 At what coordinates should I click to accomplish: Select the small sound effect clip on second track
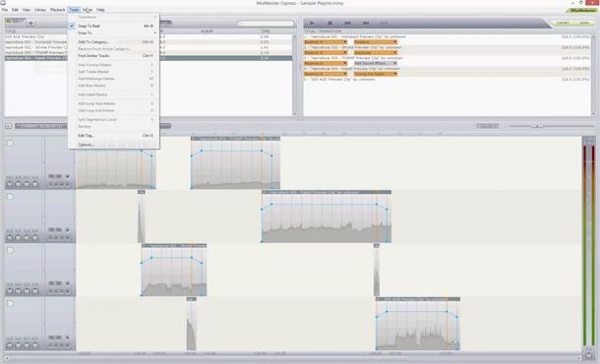tap(142, 216)
